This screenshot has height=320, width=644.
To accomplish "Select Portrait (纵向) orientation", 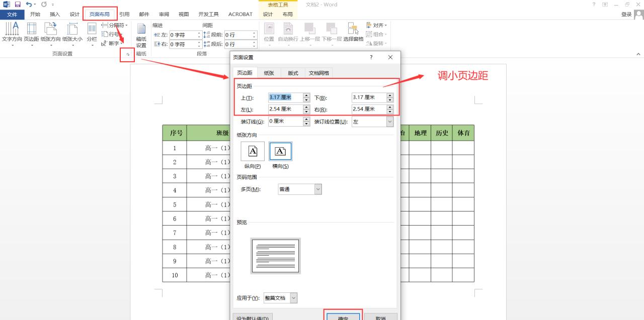I will (x=253, y=154).
